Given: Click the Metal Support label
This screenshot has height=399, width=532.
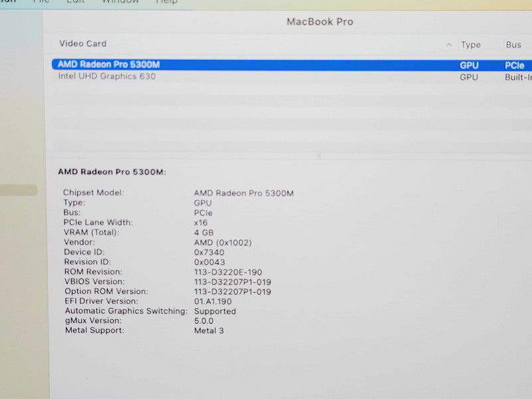Looking at the screenshot, I should pyautogui.click(x=94, y=330).
